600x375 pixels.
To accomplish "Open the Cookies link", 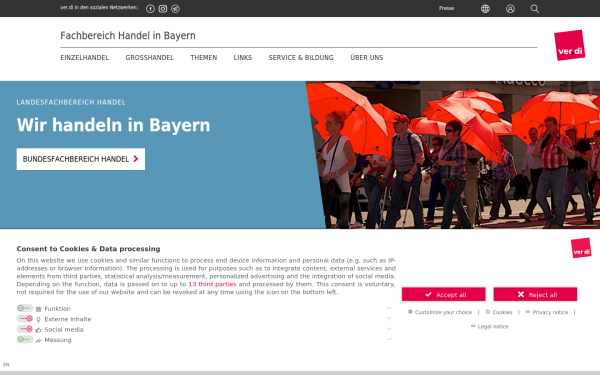I will (x=499, y=312).
